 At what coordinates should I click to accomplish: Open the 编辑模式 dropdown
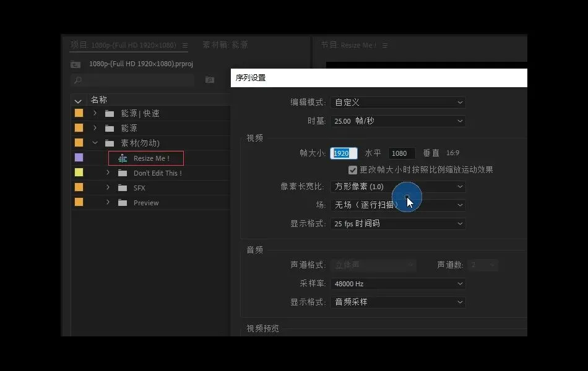(x=398, y=102)
